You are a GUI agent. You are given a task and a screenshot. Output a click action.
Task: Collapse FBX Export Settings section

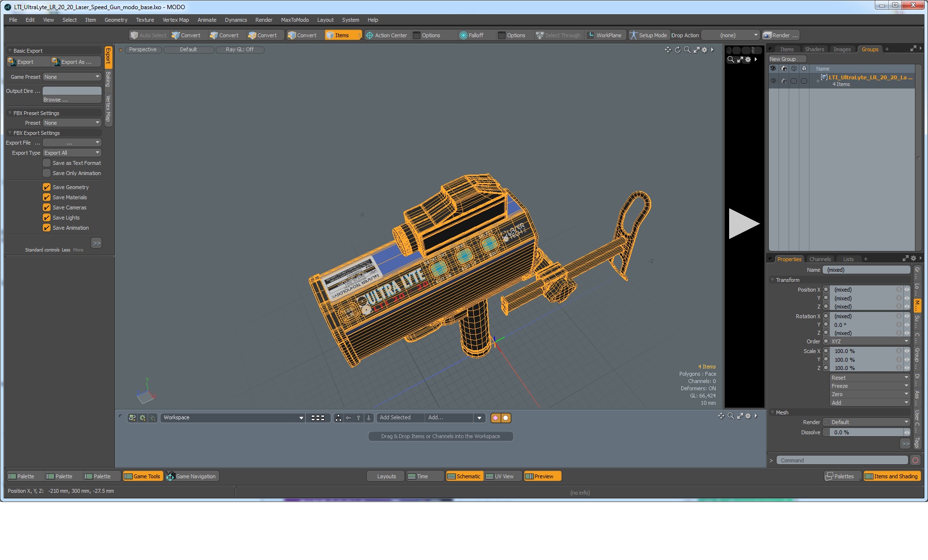(x=10, y=133)
